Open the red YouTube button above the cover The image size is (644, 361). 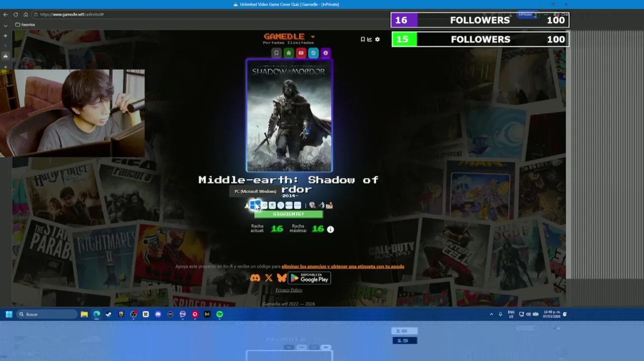(301, 53)
